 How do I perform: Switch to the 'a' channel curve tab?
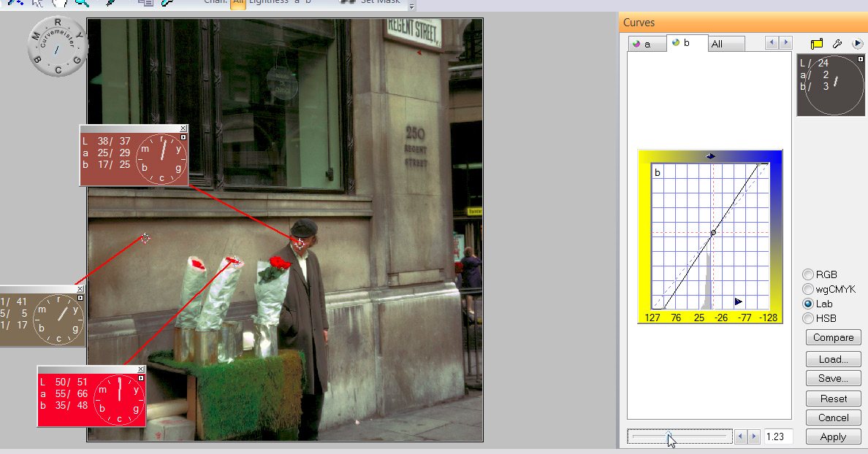click(x=647, y=44)
